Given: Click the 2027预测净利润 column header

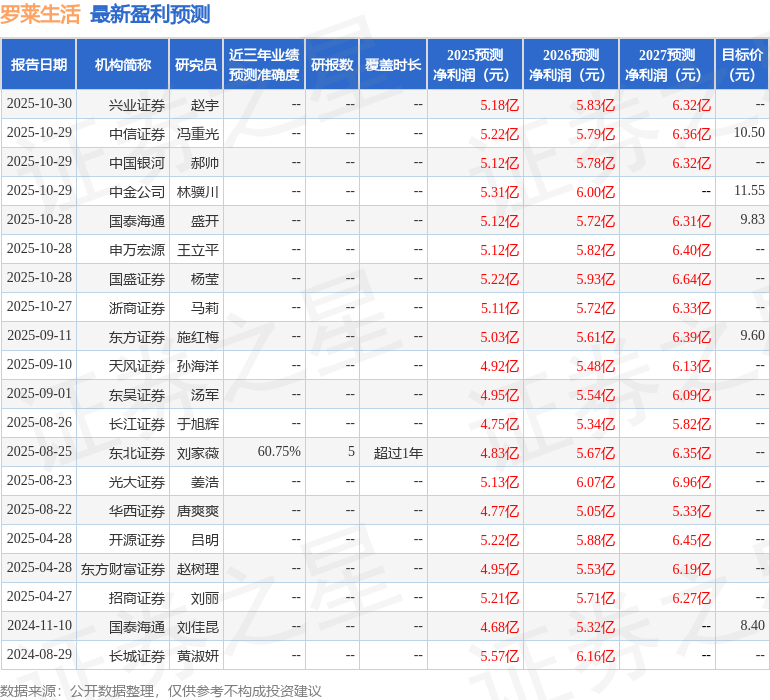Looking at the screenshot, I should coord(666,65).
